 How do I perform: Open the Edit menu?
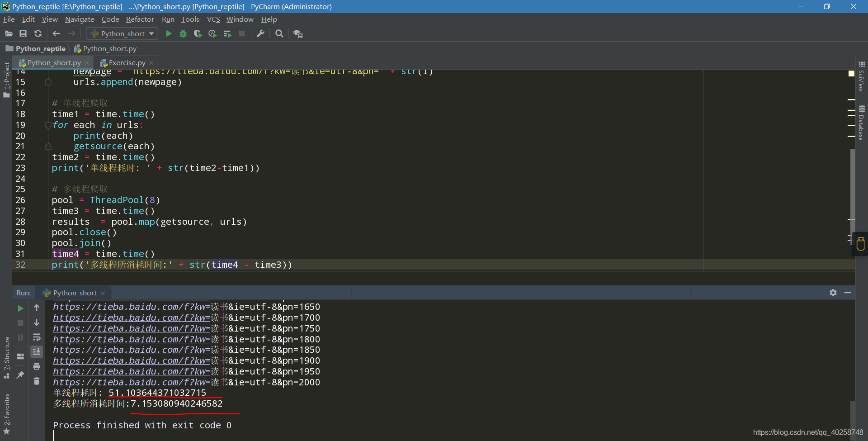coord(28,19)
